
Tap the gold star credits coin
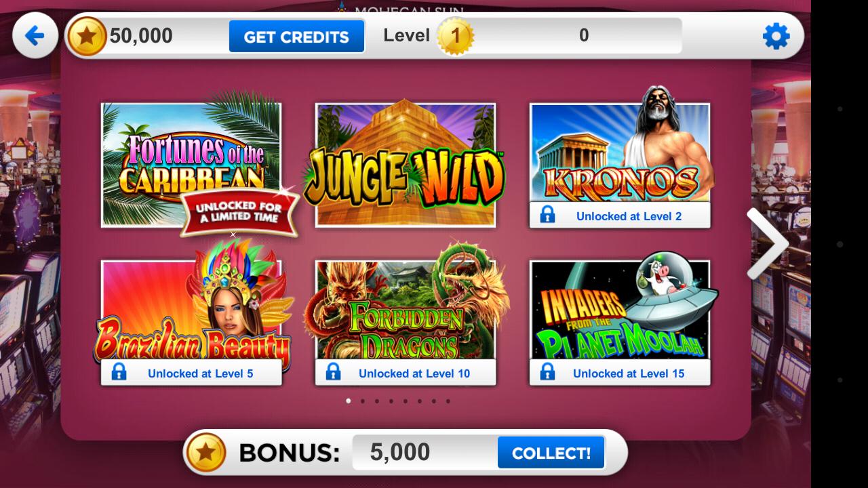[x=87, y=36]
